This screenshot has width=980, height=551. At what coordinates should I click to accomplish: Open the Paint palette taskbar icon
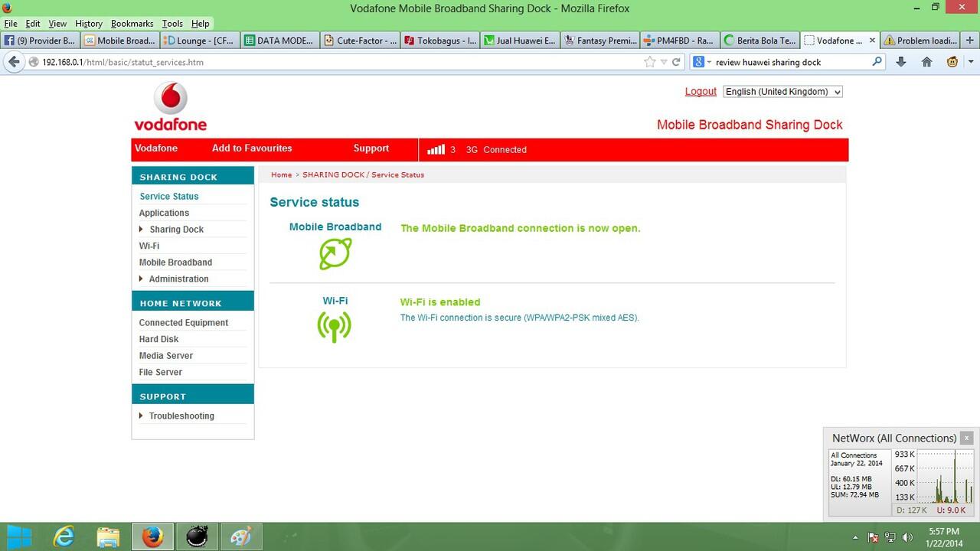[x=241, y=537]
